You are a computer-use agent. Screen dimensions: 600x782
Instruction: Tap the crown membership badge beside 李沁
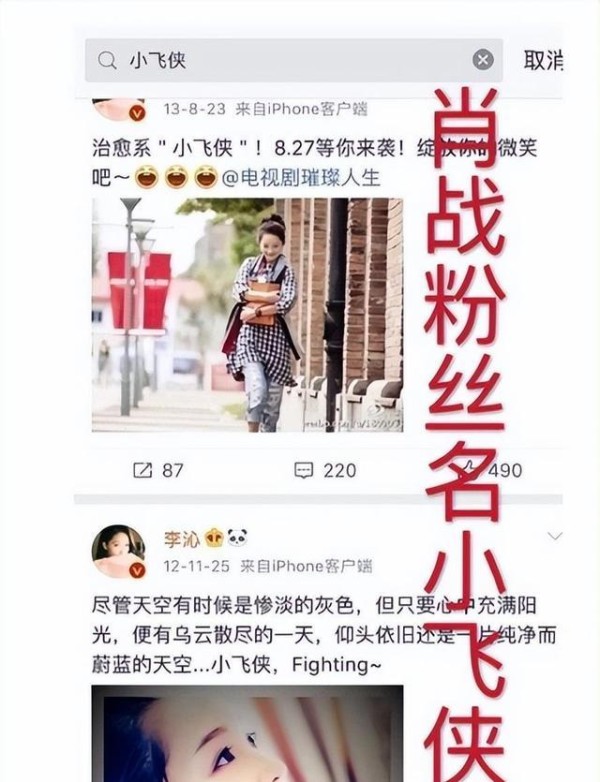click(x=213, y=537)
